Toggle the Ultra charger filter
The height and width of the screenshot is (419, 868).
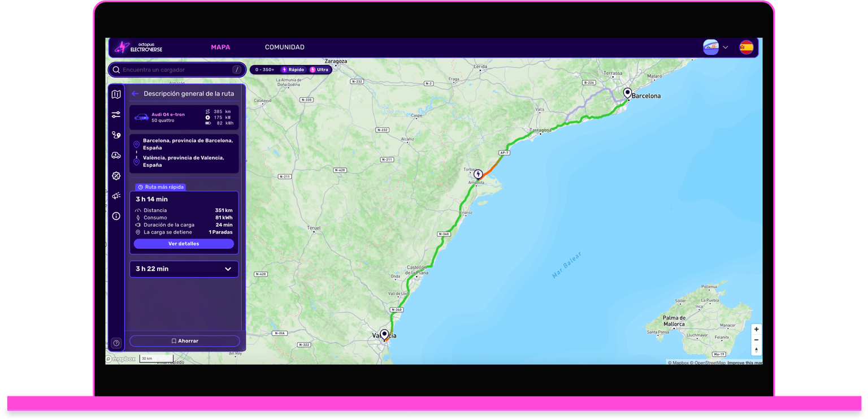[319, 70]
